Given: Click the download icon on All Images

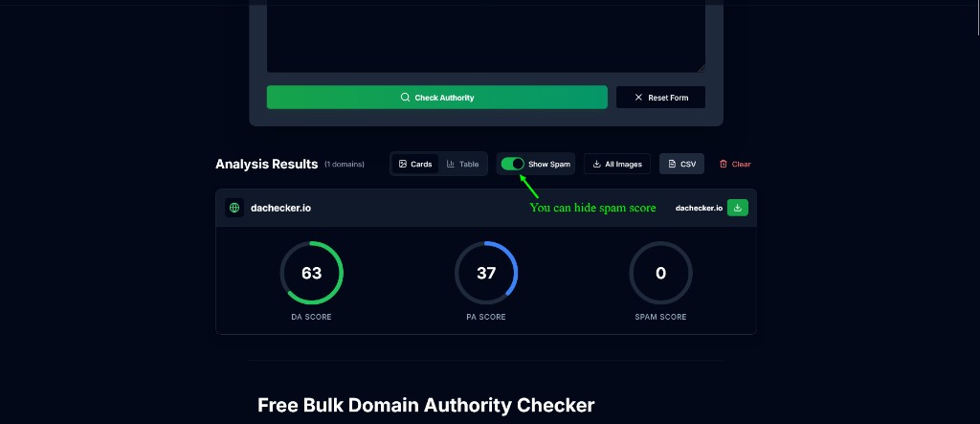Looking at the screenshot, I should 597,164.
